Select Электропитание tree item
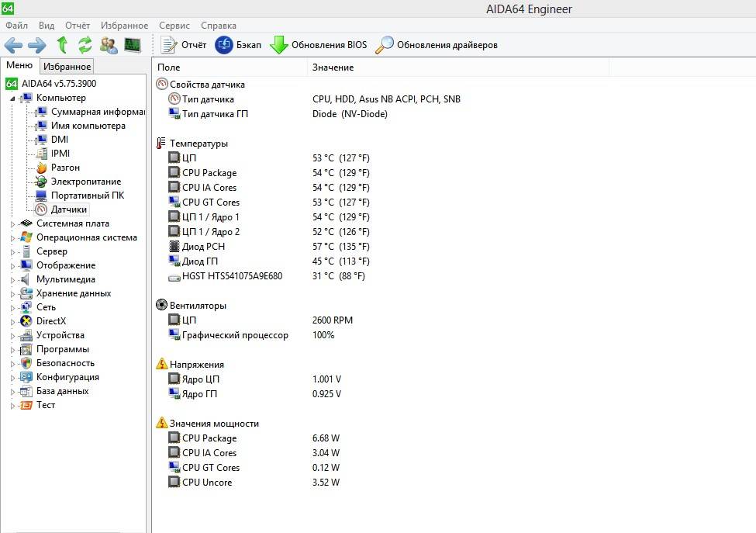This screenshot has height=533, width=756. pos(86,182)
